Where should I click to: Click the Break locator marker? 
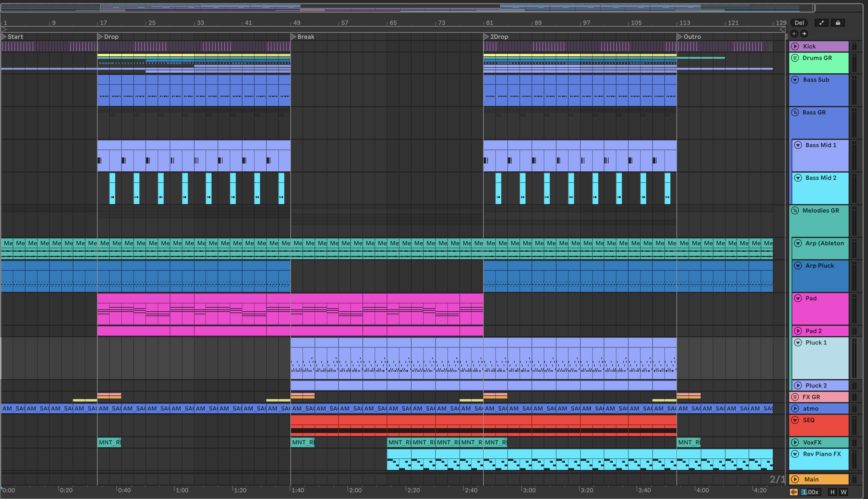(x=293, y=37)
